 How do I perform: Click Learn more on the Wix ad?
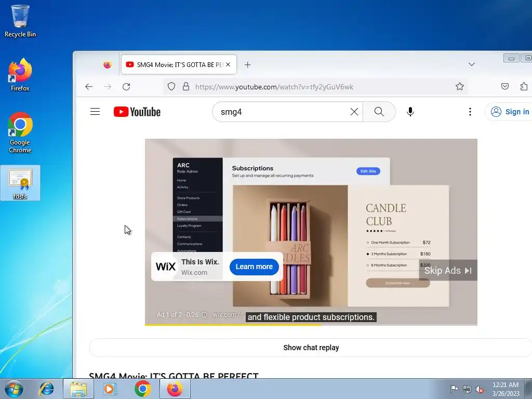pos(254,267)
